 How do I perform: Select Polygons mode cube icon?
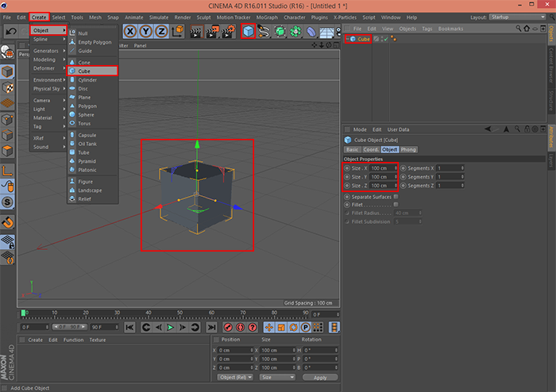coord(7,151)
